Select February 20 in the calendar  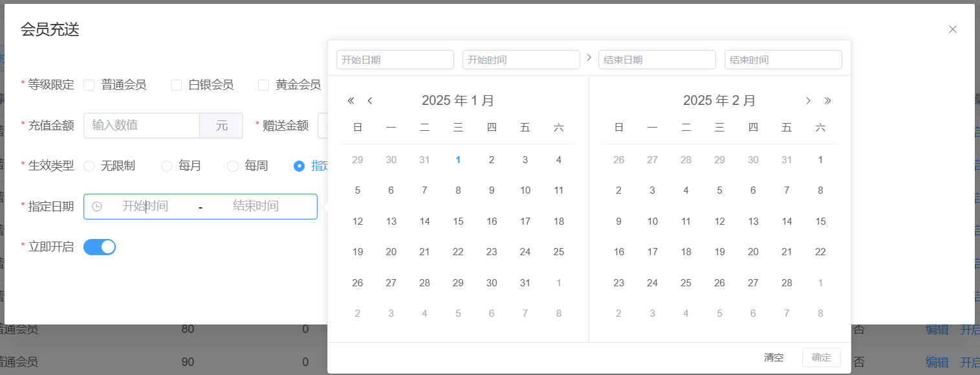pos(753,252)
